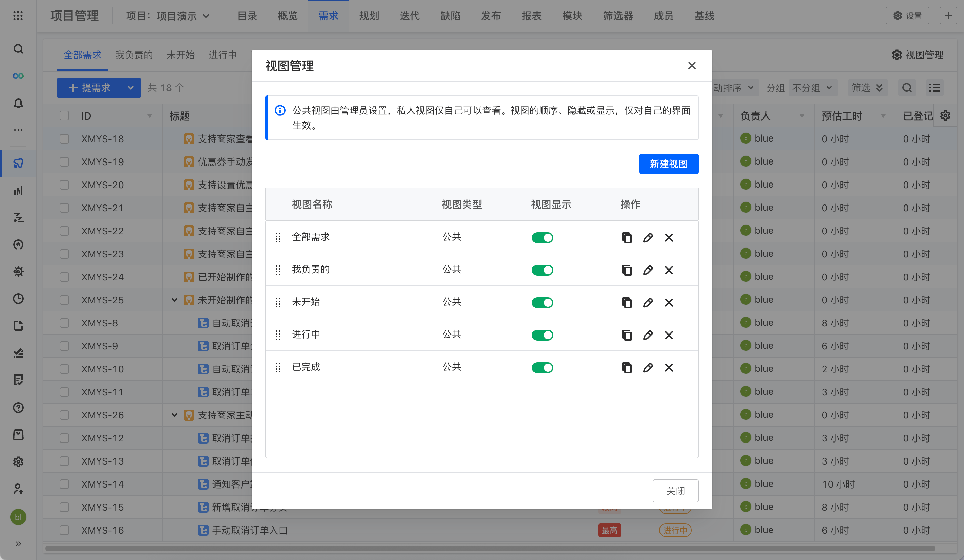964x560 pixels.
Task: Check the XMYS-18 row checkbox
Action: click(x=64, y=138)
